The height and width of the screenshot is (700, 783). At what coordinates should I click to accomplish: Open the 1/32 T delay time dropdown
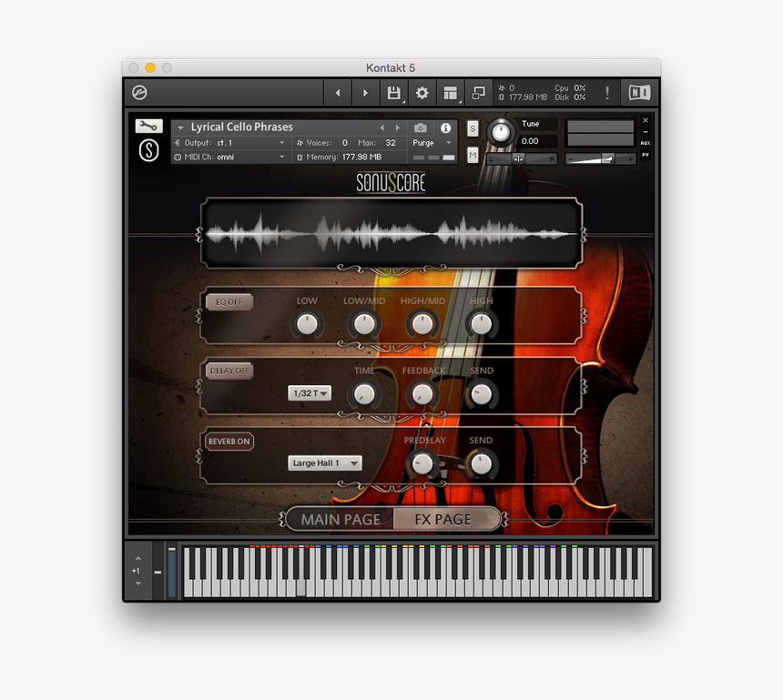click(310, 393)
